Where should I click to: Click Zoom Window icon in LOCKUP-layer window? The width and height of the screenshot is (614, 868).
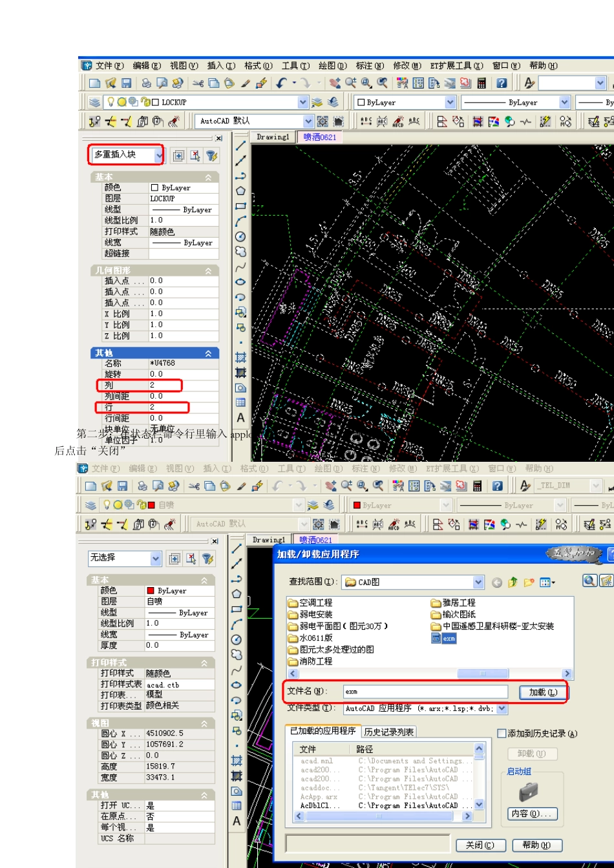click(366, 83)
